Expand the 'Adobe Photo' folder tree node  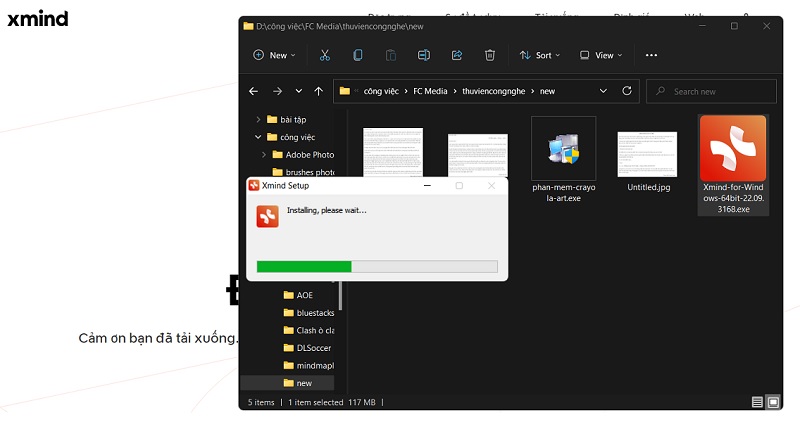pyautogui.click(x=264, y=155)
